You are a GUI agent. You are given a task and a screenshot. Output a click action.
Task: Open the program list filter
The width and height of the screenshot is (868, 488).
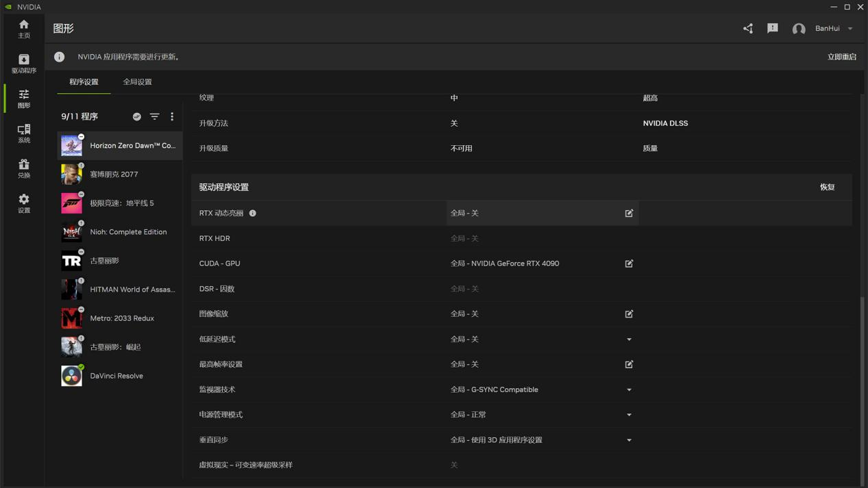(155, 117)
